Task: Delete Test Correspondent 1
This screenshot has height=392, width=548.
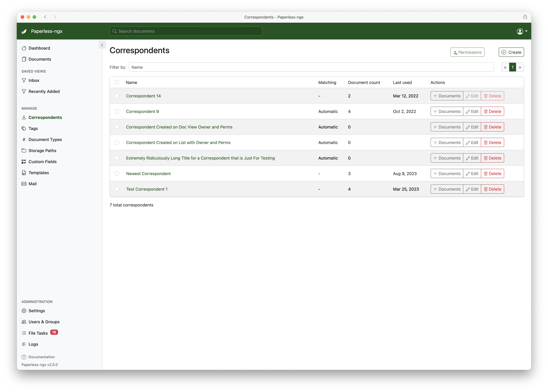Action: coord(492,189)
